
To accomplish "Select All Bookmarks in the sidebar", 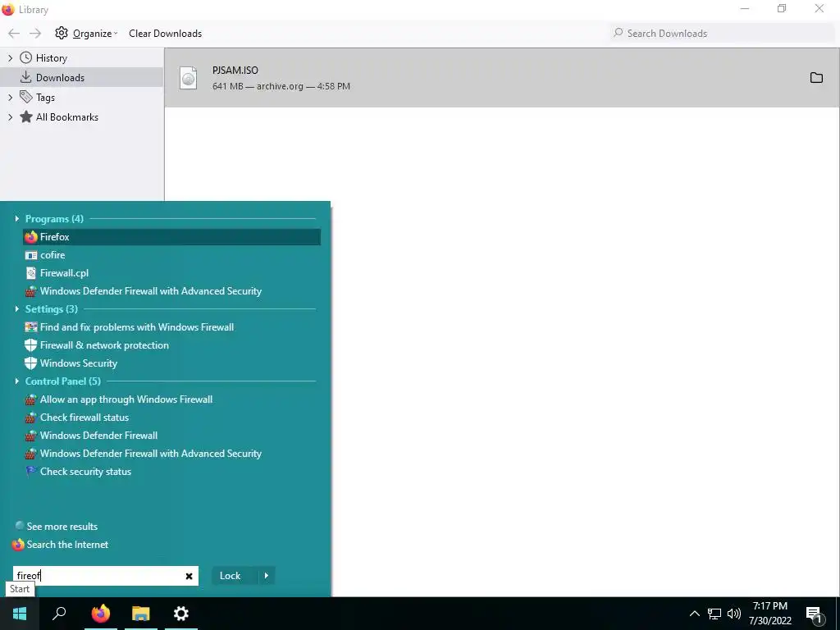I will click(67, 117).
